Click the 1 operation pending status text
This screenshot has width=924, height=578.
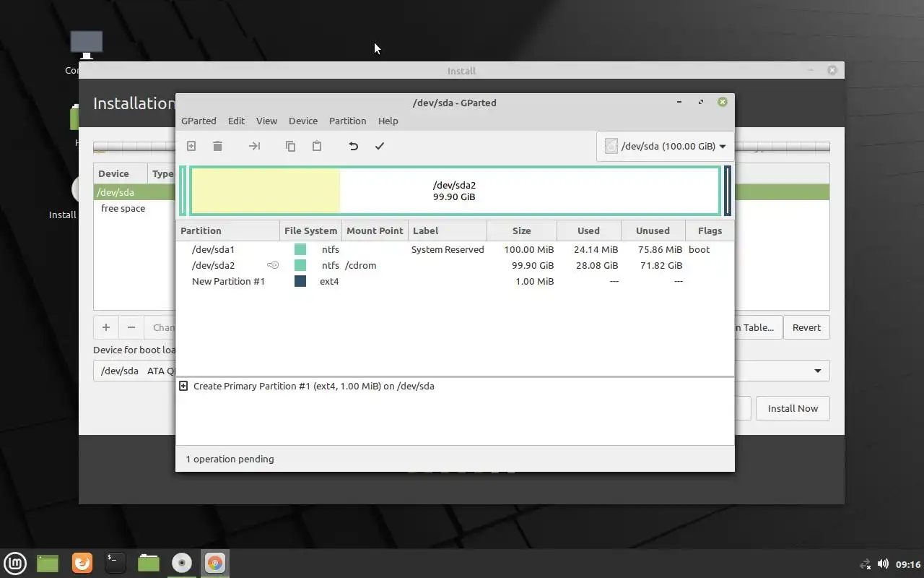230,459
